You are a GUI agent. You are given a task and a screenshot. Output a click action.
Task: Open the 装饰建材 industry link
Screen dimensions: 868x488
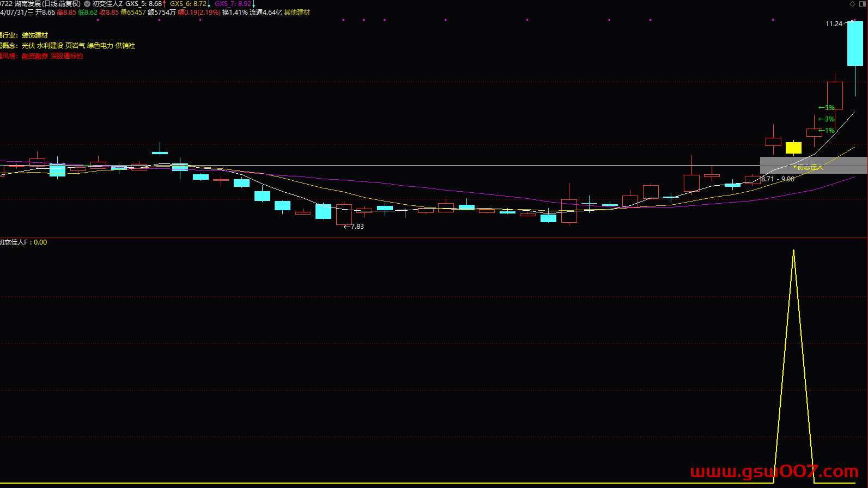(x=35, y=35)
